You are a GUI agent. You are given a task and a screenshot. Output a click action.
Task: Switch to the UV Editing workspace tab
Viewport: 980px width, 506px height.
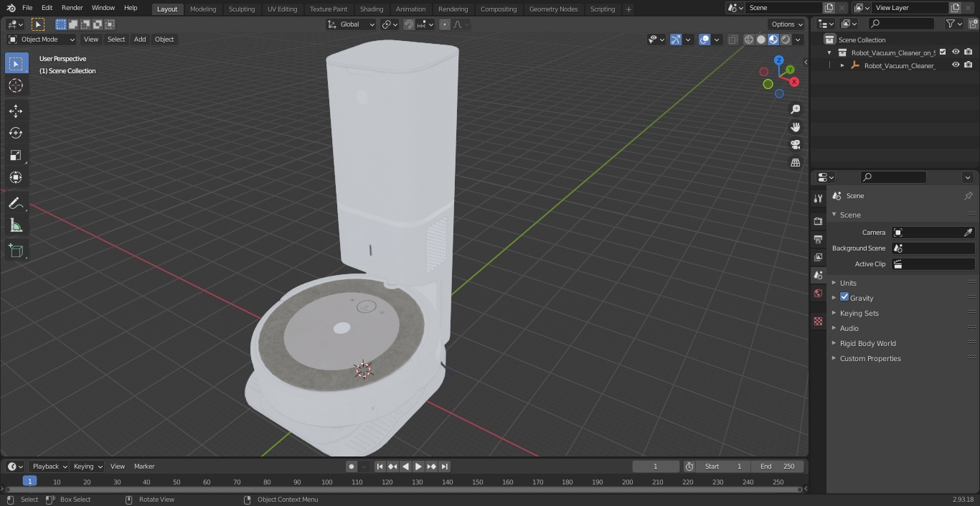(x=282, y=9)
